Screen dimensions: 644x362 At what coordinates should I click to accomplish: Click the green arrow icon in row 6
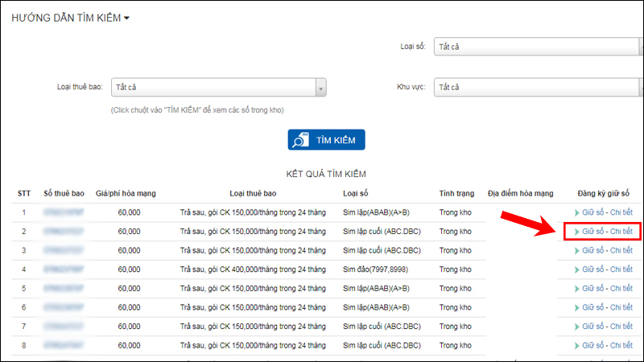(576, 307)
